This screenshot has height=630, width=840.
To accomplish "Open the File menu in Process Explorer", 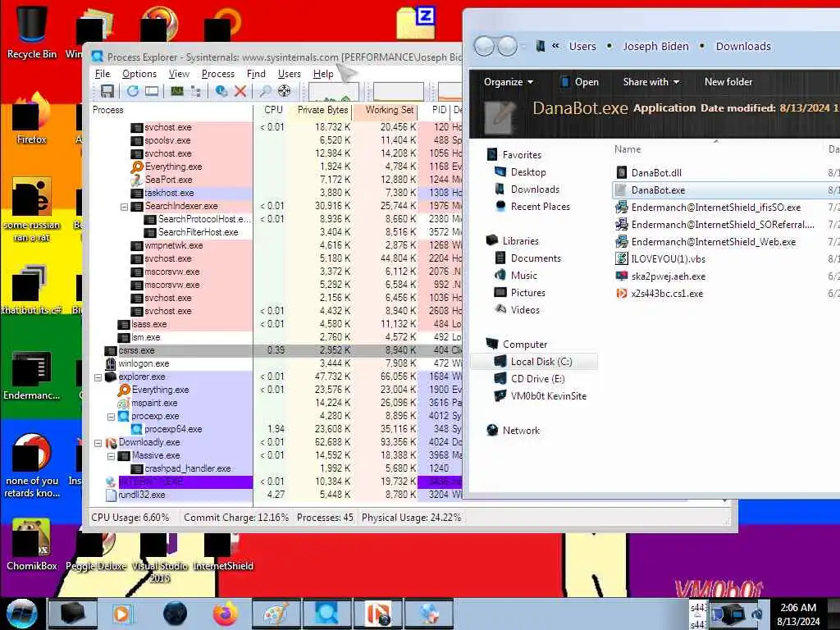I will 103,74.
